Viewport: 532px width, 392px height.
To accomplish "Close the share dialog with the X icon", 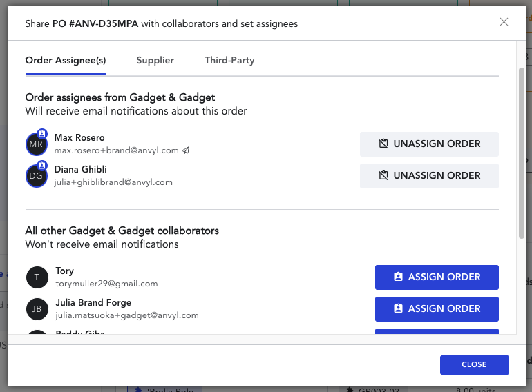I will (504, 22).
